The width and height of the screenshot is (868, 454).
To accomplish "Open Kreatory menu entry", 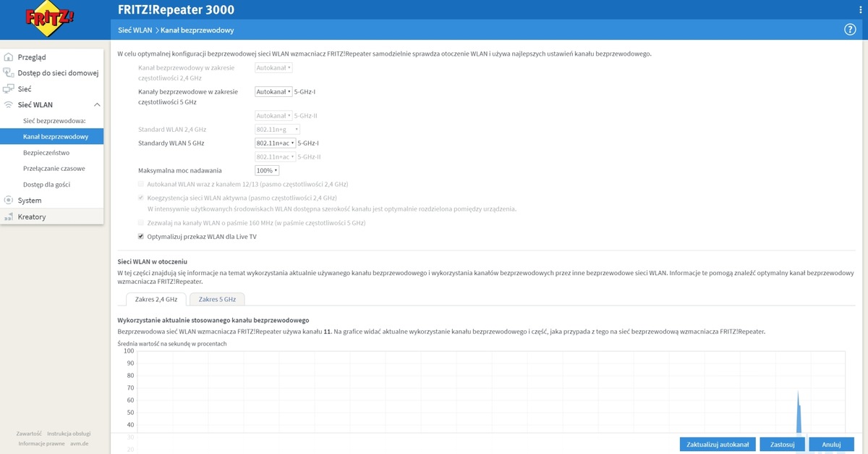I will (x=32, y=217).
